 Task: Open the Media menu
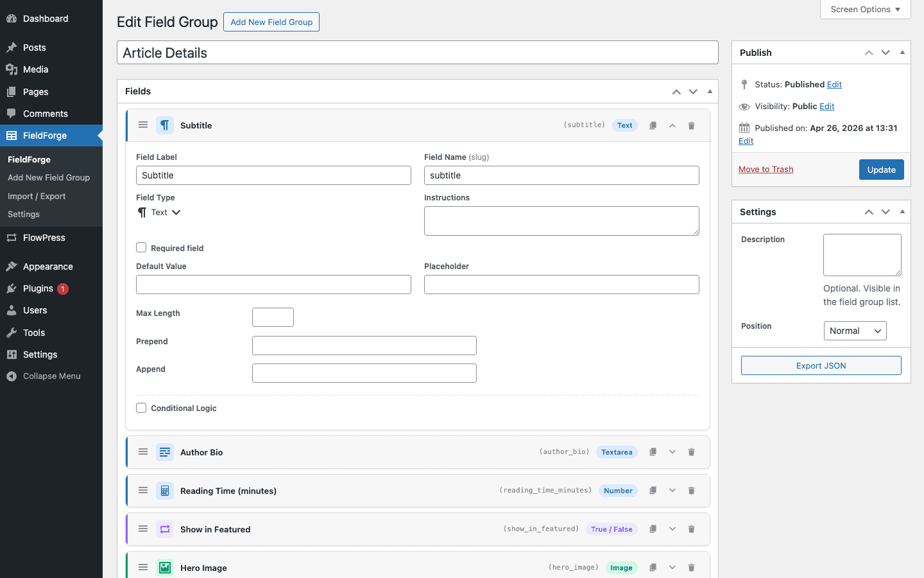pos(51,69)
